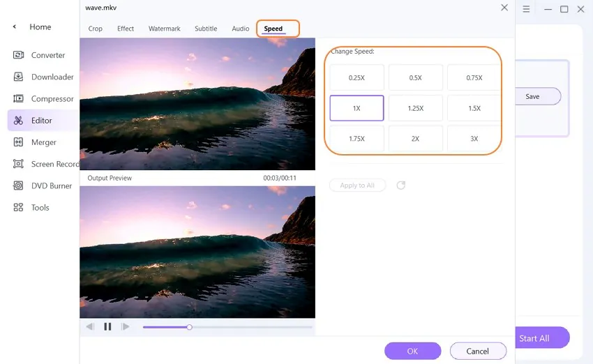Click the reset speed refresh icon
The width and height of the screenshot is (593, 364).
[401, 185]
